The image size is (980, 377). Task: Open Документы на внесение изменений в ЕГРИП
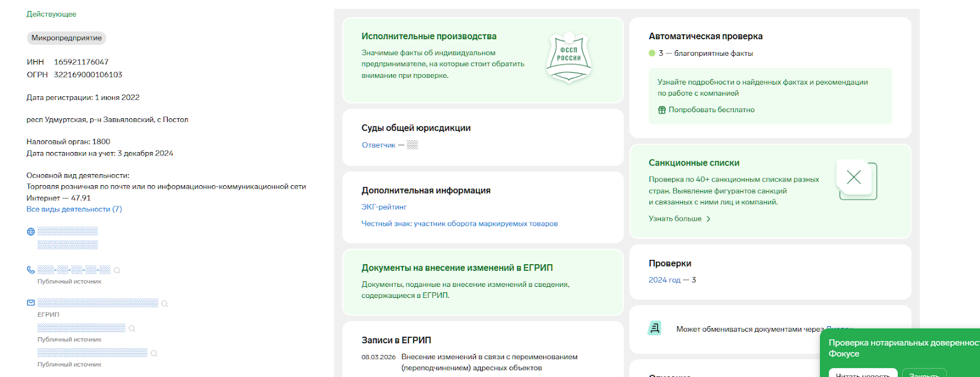(x=457, y=268)
